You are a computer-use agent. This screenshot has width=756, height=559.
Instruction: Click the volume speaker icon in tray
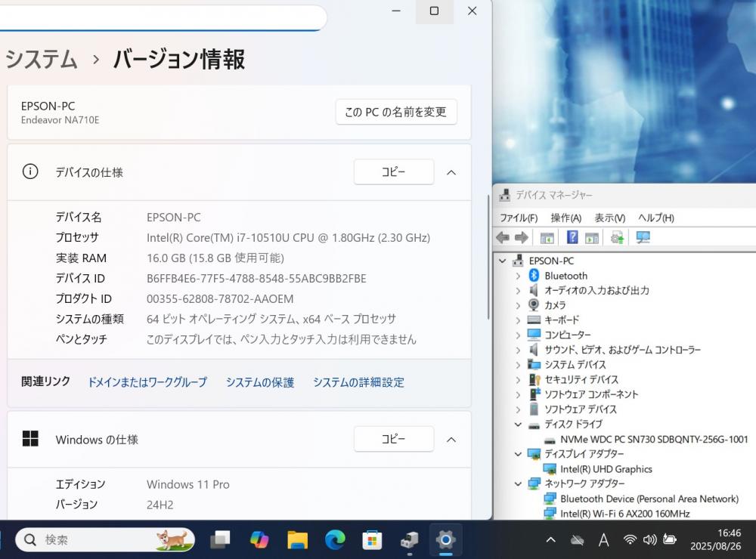coord(649,539)
